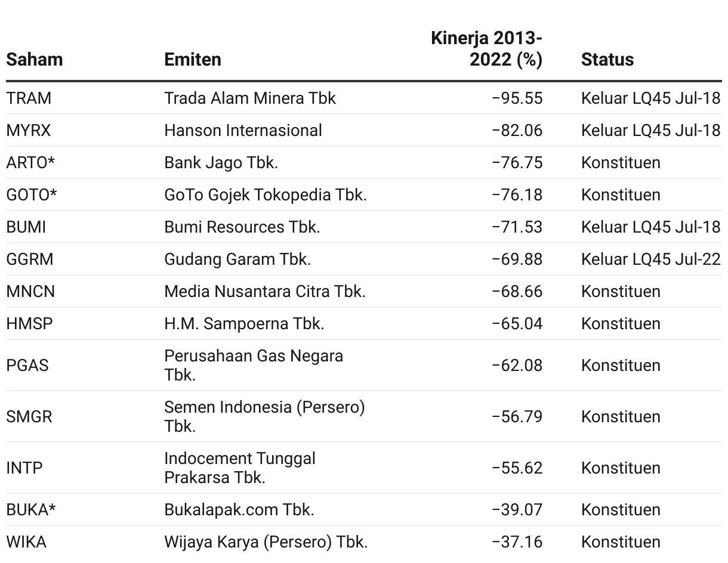Click GoTo Gojek Tokopedia Tbk. cell
The width and height of the screenshot is (728, 563).
(x=266, y=194)
